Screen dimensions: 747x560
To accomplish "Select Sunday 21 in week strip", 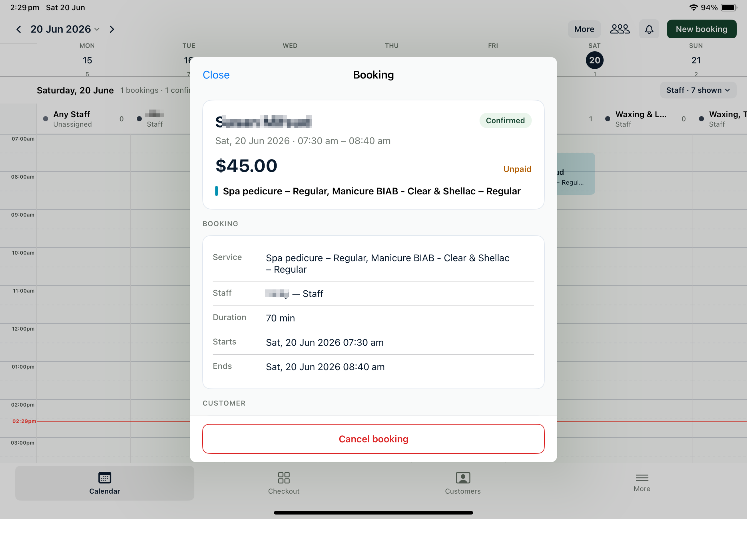I will [x=696, y=60].
